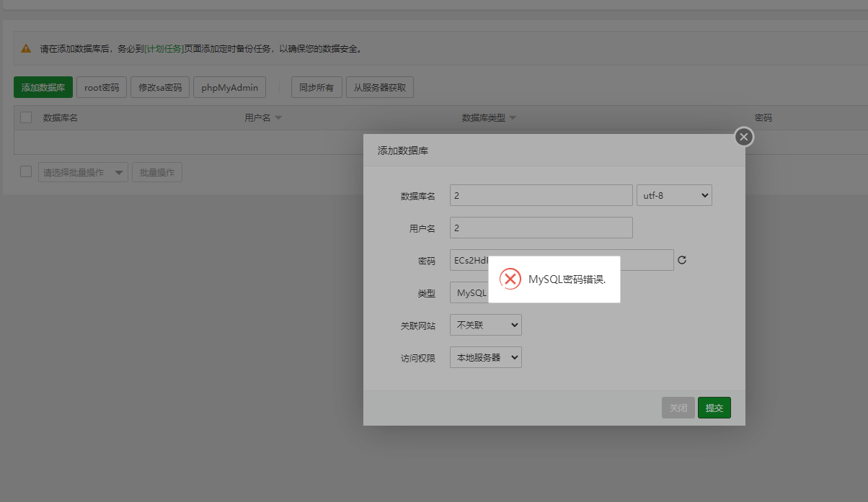868x502 pixels.
Task: Regenerate the password using the refresh icon
Action: [682, 260]
